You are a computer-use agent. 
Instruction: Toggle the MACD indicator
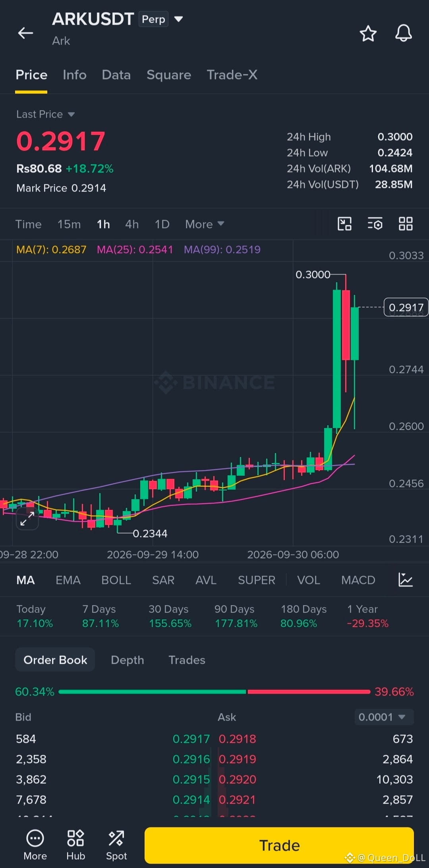coord(358,580)
